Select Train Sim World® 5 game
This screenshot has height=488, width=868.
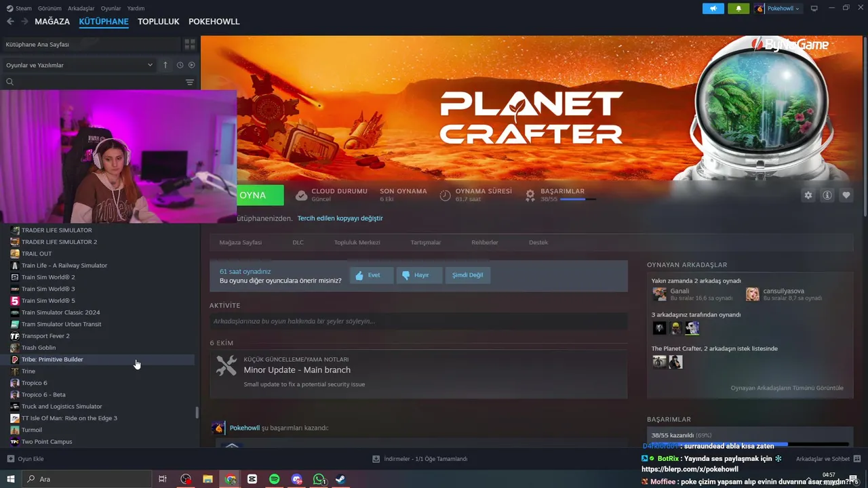(98, 300)
